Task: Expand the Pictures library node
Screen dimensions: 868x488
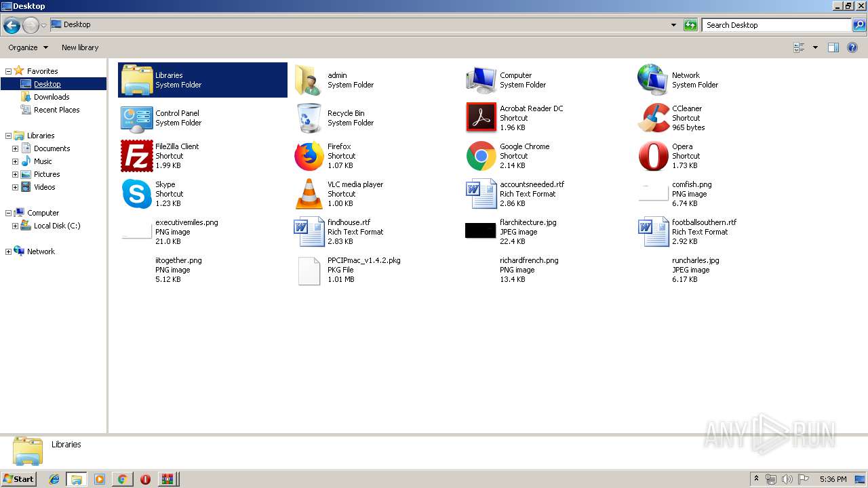Action: [x=15, y=174]
